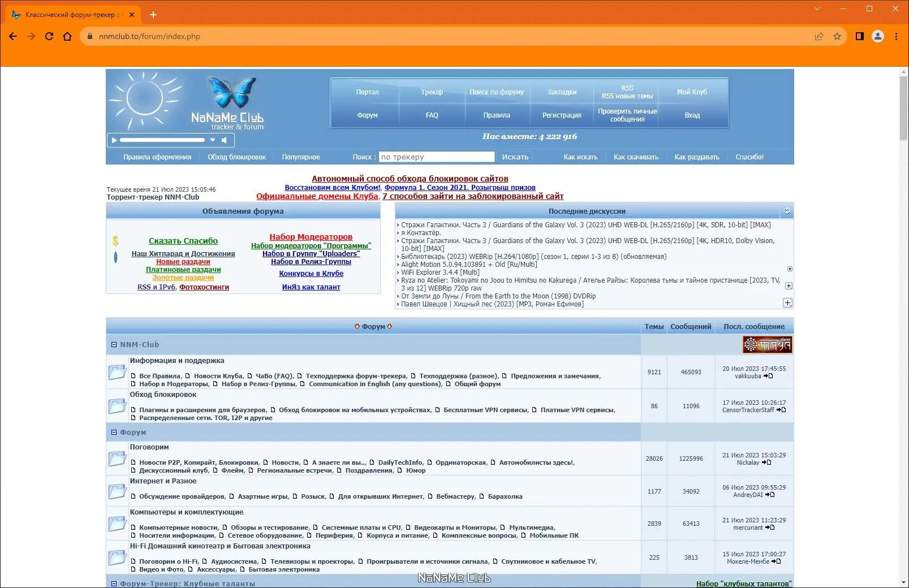Go to latest post by vakkuuba
This screenshot has width=909, height=588.
[768, 376]
